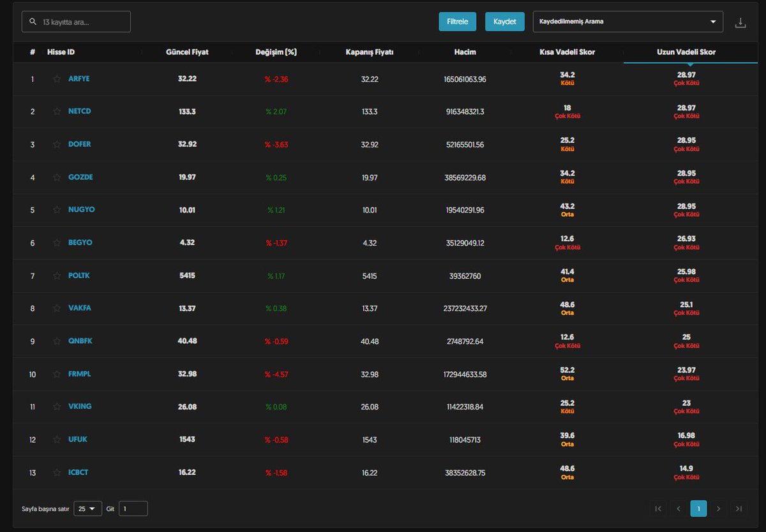This screenshot has width=766, height=532.
Task: Click VKING closing price 26.08
Action: (370, 407)
